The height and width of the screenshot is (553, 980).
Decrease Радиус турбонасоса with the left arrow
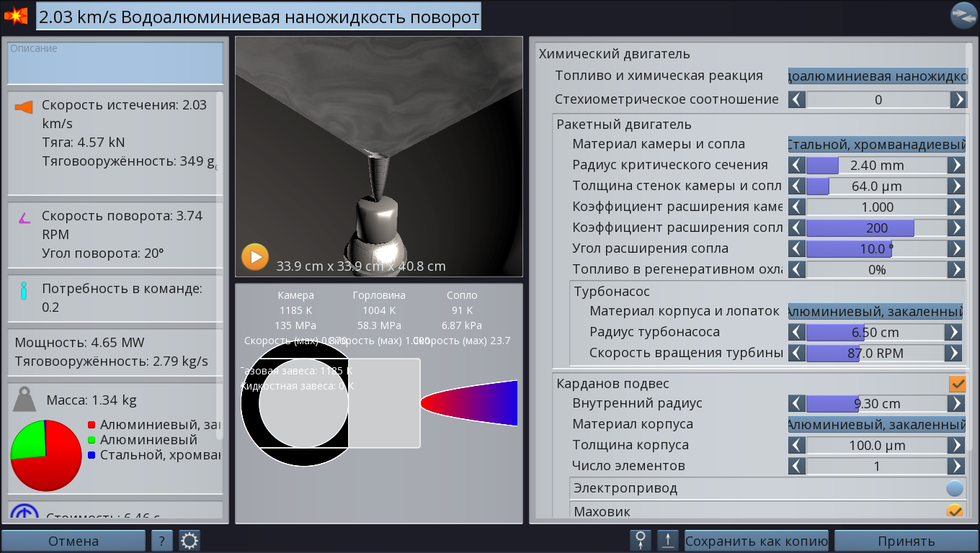[x=797, y=333]
